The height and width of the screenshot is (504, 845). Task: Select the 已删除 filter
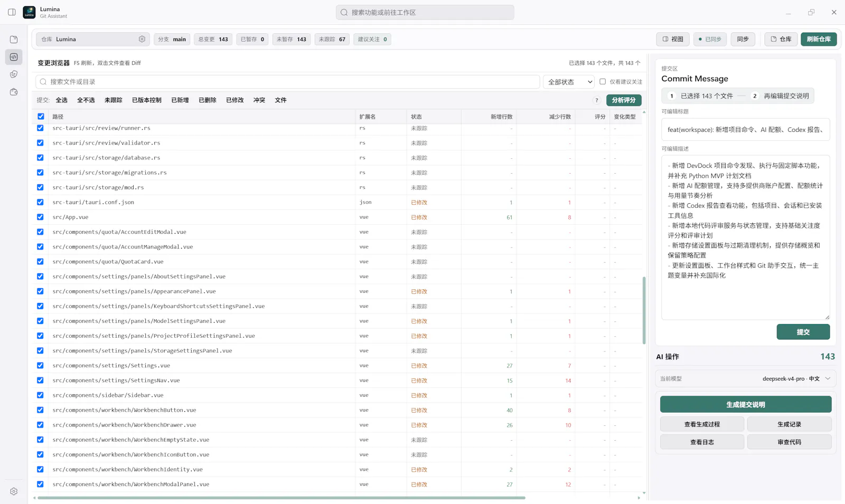(x=208, y=100)
